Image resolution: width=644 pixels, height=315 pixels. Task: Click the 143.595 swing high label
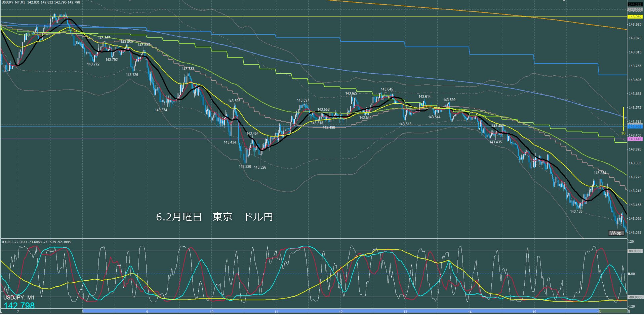234,101
